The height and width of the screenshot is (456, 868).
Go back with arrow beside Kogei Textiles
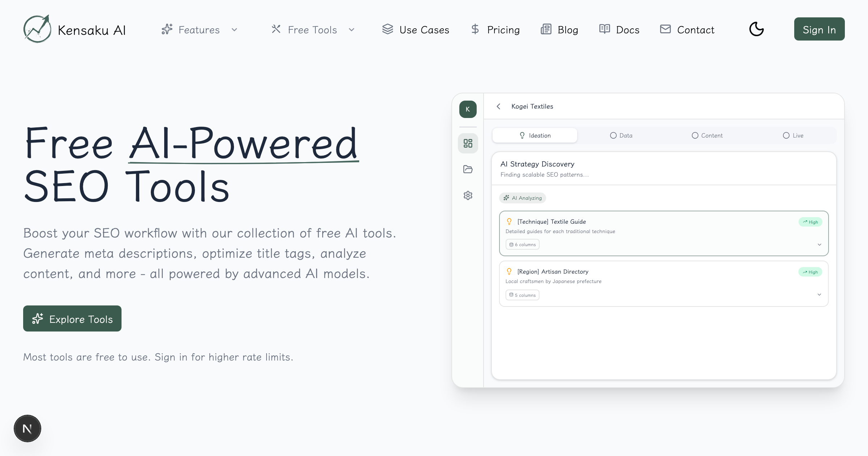tap(498, 106)
